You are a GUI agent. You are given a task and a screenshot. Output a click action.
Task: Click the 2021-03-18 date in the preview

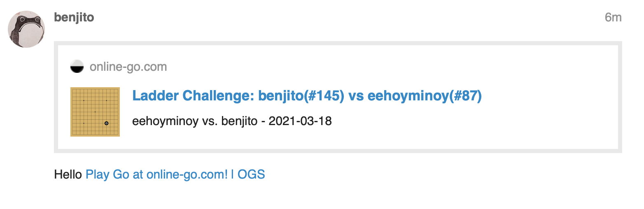(300, 122)
